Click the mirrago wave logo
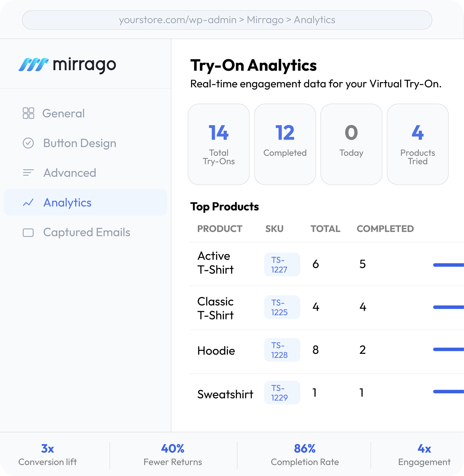This screenshot has height=476, width=464. [33, 64]
